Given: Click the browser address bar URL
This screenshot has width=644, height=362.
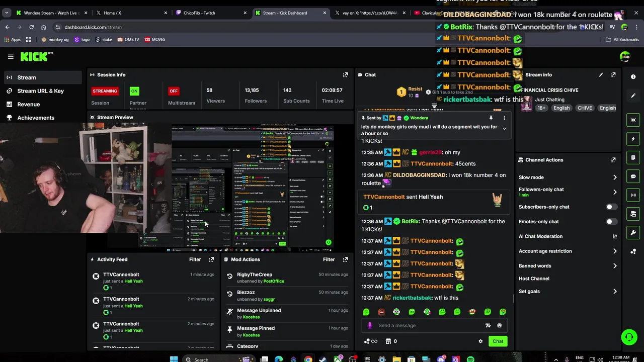Looking at the screenshot, I should [x=93, y=27].
